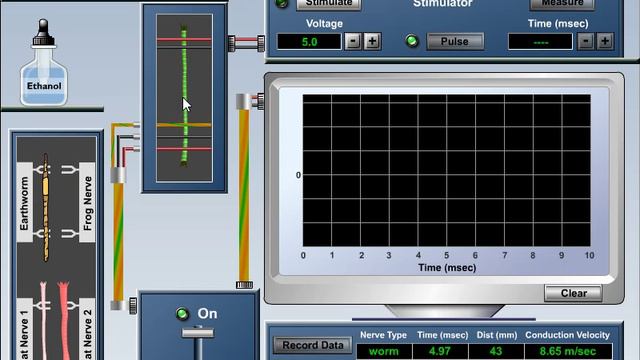Image resolution: width=640 pixels, height=360 pixels.
Task: Click the Measure button
Action: (562, 4)
